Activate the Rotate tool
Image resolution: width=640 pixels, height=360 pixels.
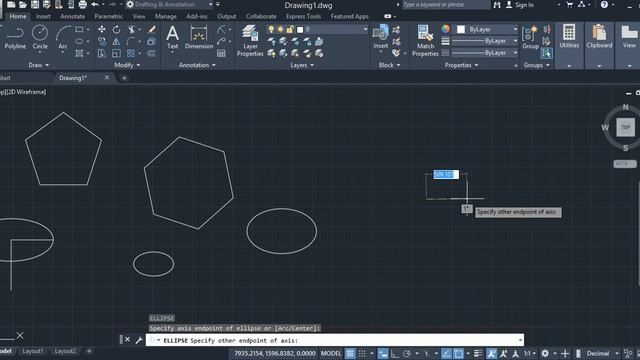coord(116,29)
